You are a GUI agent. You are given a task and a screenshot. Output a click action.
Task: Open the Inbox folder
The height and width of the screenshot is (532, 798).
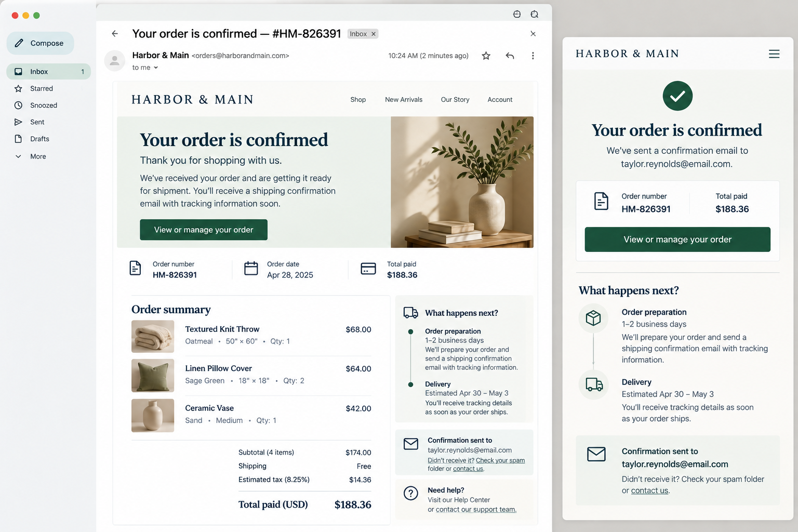pos(48,72)
